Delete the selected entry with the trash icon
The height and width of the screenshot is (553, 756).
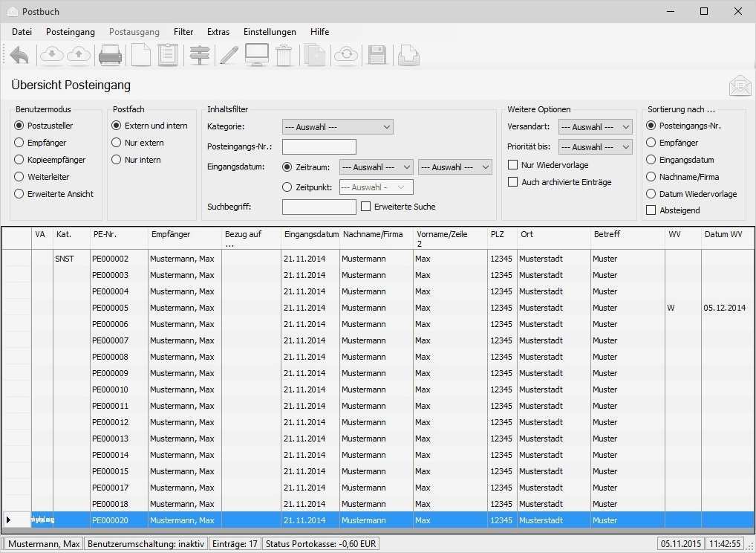[284, 54]
